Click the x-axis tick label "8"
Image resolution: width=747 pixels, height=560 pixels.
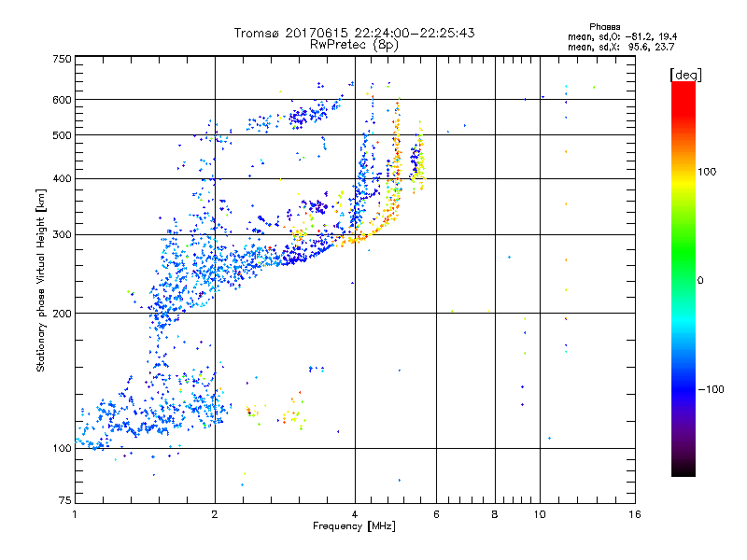(x=495, y=514)
